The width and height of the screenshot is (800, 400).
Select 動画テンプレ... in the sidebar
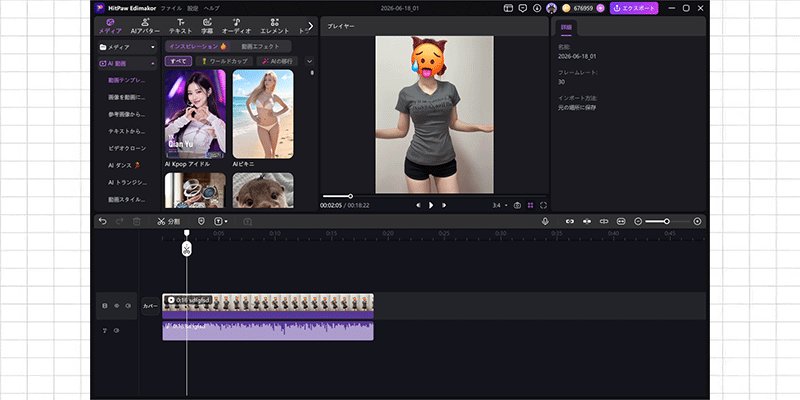(127, 81)
